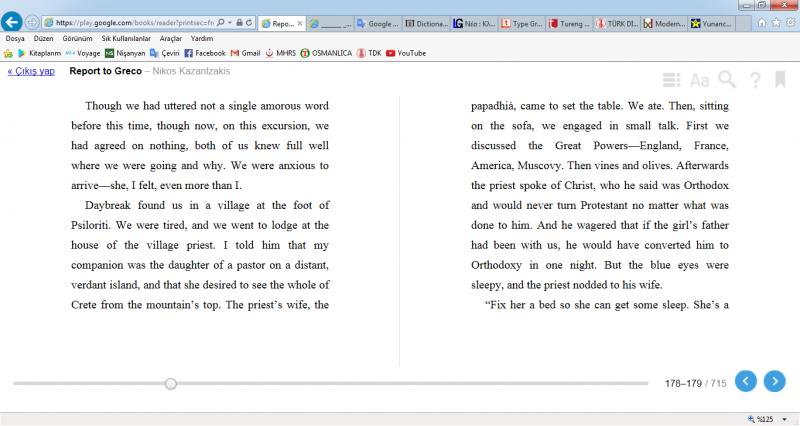Click the bookmark ribbon icon
800x426 pixels.
click(780, 80)
